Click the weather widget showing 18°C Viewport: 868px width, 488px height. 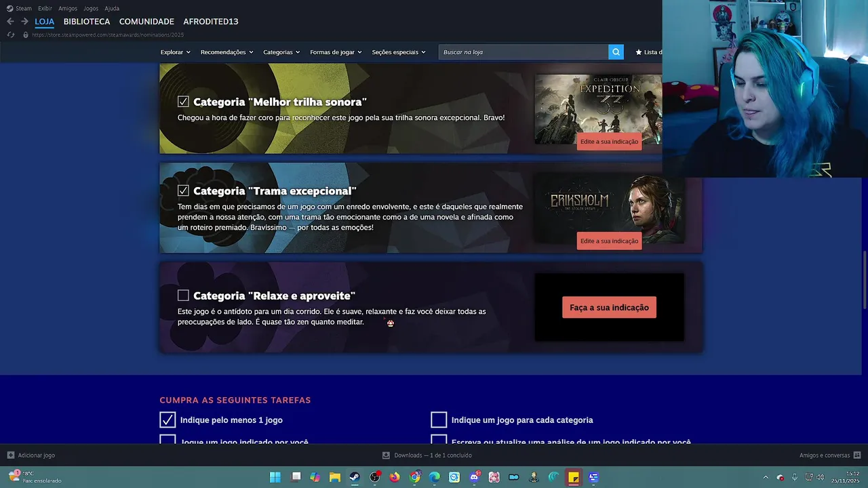(35, 477)
